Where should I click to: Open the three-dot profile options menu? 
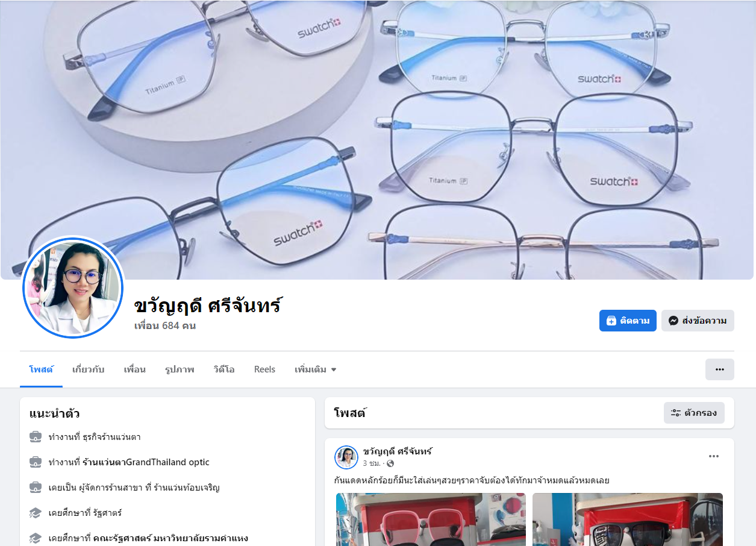pos(720,369)
